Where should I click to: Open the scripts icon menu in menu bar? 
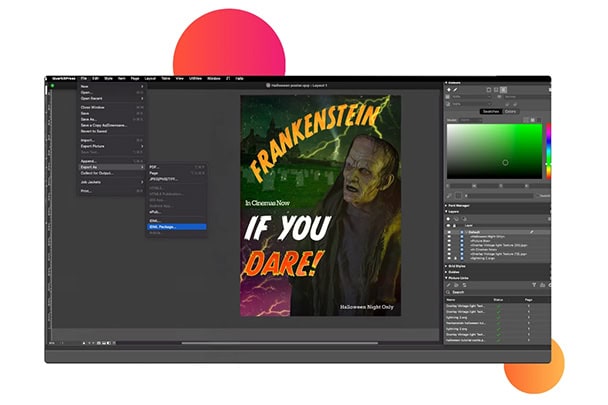tap(228, 78)
